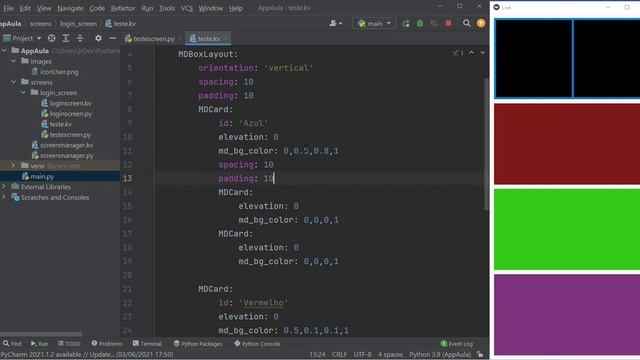
Task: Expand Scratches and Consoles node
Action: click(x=4, y=197)
